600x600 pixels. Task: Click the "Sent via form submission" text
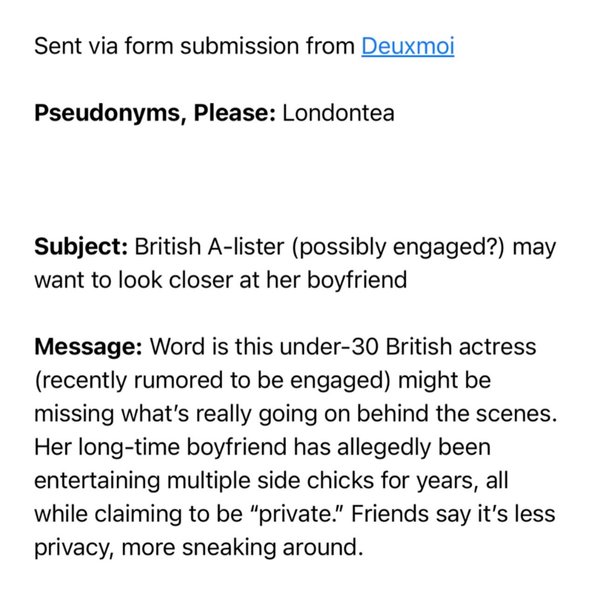coord(172,47)
